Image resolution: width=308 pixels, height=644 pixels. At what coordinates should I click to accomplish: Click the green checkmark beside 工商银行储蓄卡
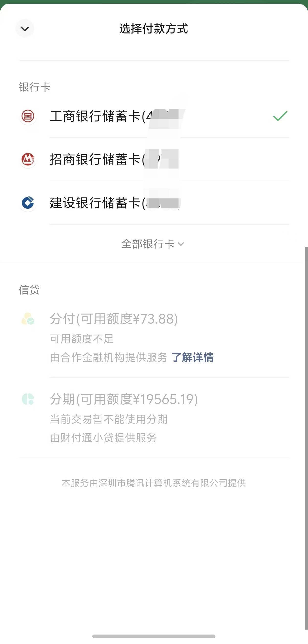coord(280,116)
